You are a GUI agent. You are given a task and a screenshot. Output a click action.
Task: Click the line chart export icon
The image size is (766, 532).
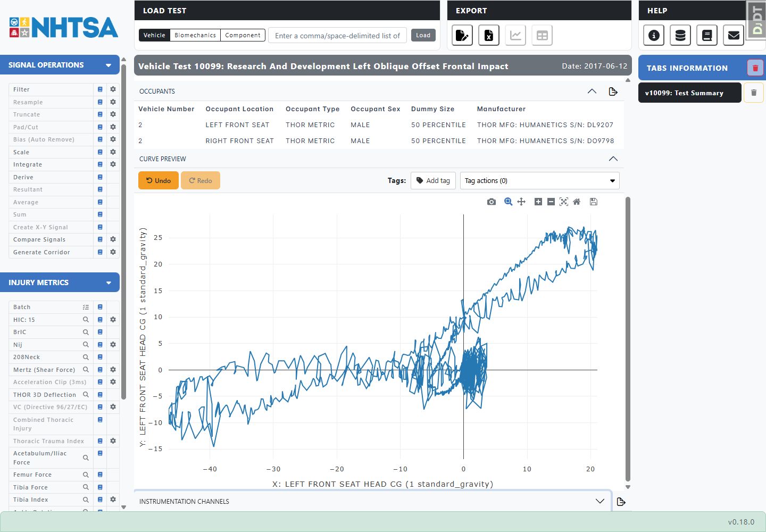click(515, 36)
